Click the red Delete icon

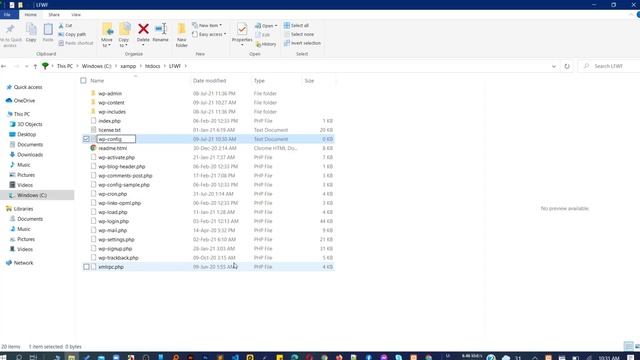(x=143, y=29)
